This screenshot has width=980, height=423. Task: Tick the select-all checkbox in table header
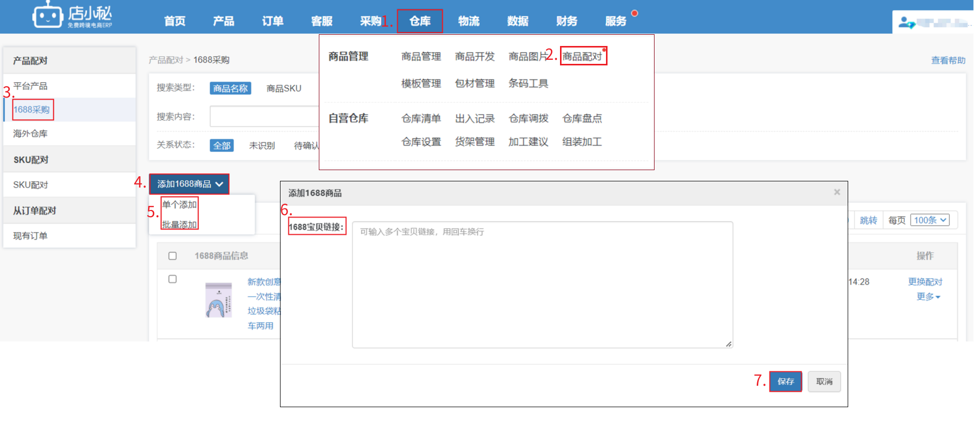pyautogui.click(x=173, y=256)
